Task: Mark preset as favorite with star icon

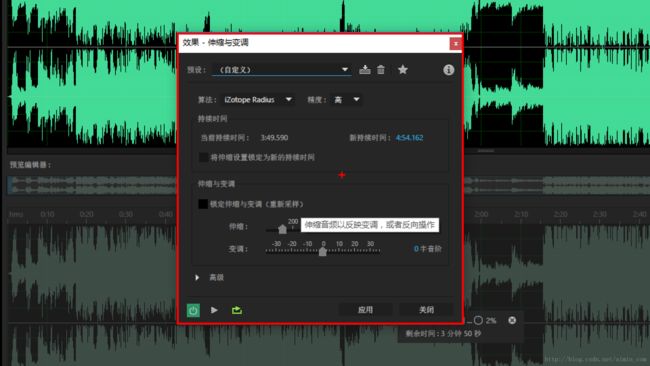Action: (403, 70)
